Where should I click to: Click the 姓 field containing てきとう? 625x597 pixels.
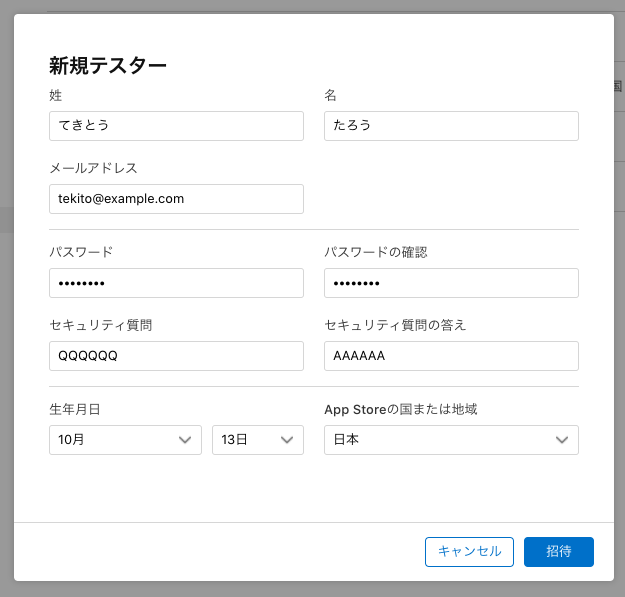pos(176,126)
